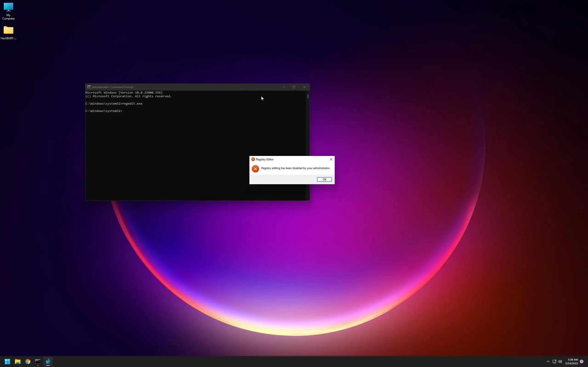Launch File Explorer from the taskbar
Screen dimensions: 588x367
pos(17,361)
